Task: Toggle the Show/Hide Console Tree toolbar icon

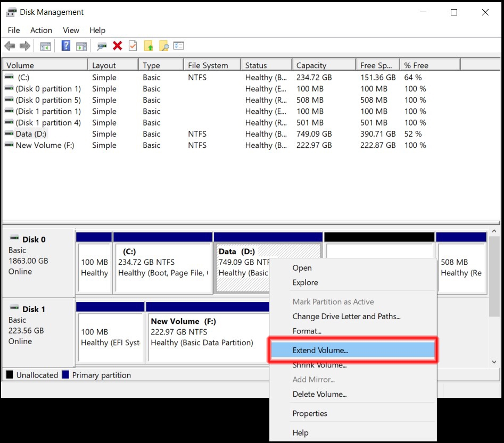Action: point(45,46)
